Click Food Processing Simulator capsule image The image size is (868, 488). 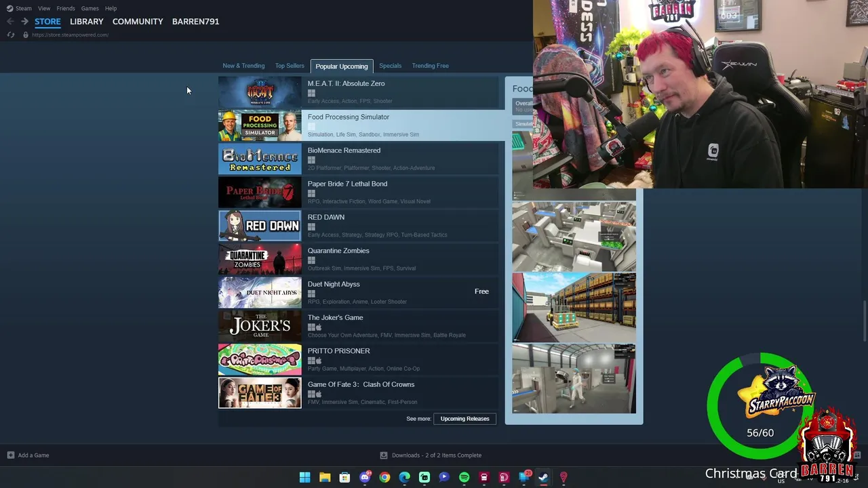click(260, 125)
